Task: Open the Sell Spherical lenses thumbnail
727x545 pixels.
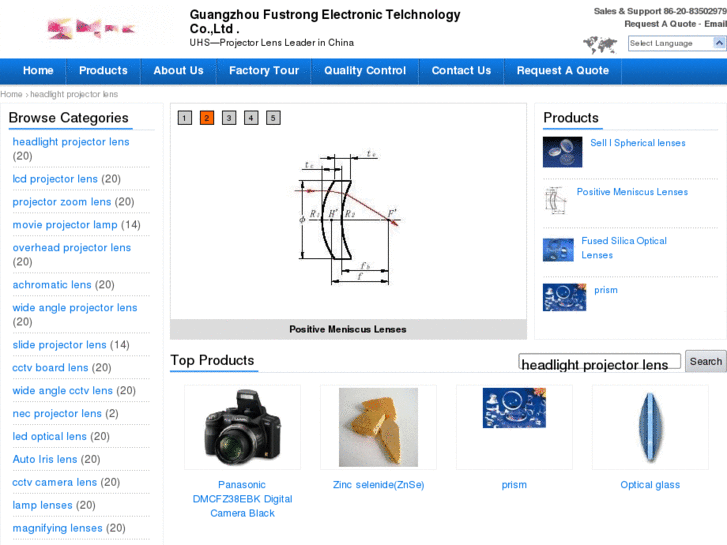Action: coord(562,152)
